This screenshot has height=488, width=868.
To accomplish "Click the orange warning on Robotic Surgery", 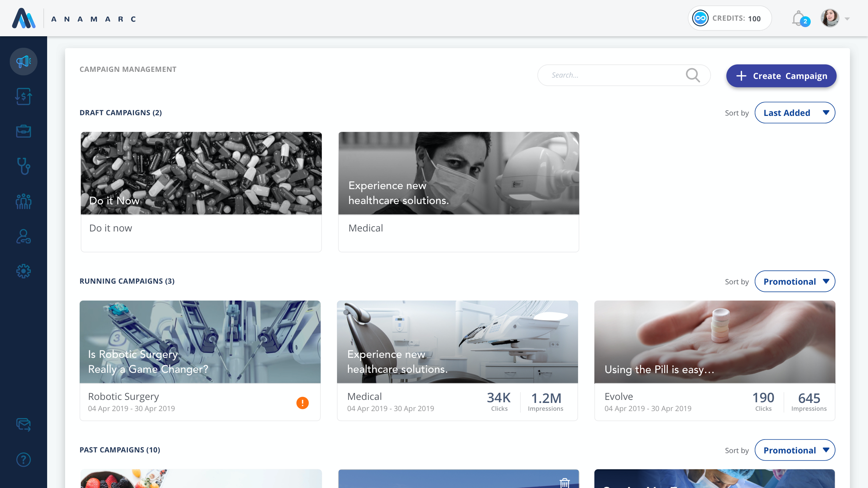I will 302,403.
